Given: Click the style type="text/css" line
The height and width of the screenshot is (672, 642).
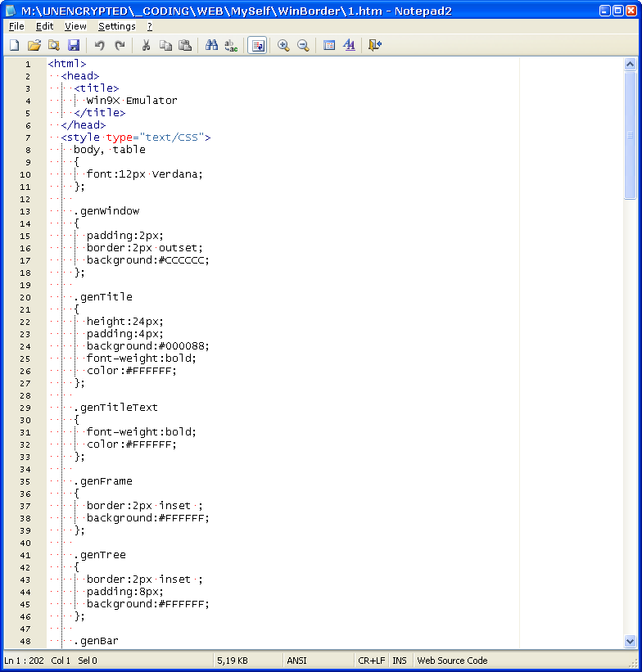Looking at the screenshot, I should coord(136,138).
